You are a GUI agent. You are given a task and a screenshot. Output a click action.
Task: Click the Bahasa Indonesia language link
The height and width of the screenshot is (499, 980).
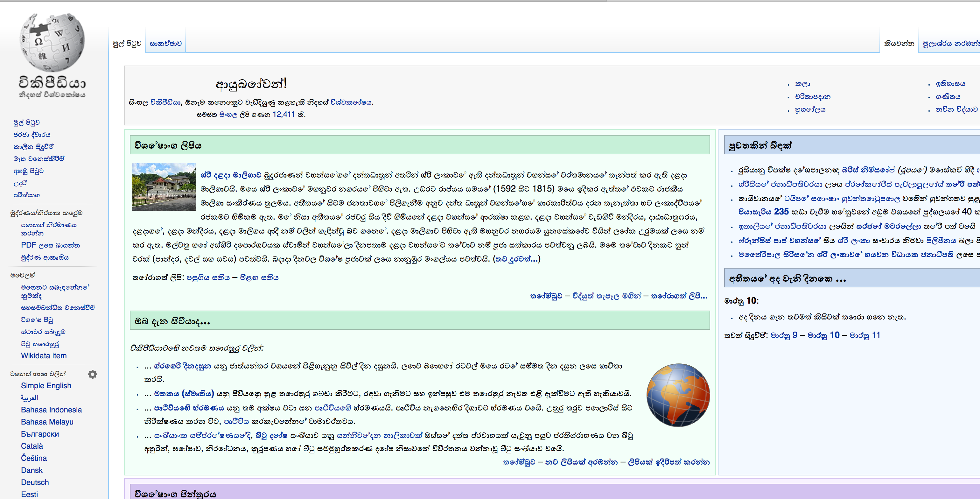coord(51,410)
